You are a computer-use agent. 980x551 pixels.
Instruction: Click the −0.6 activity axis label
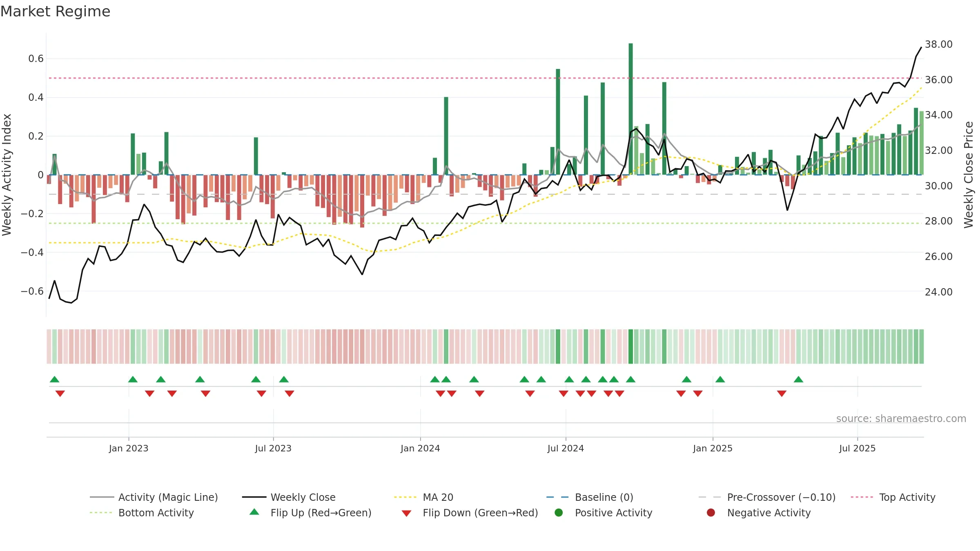click(32, 291)
